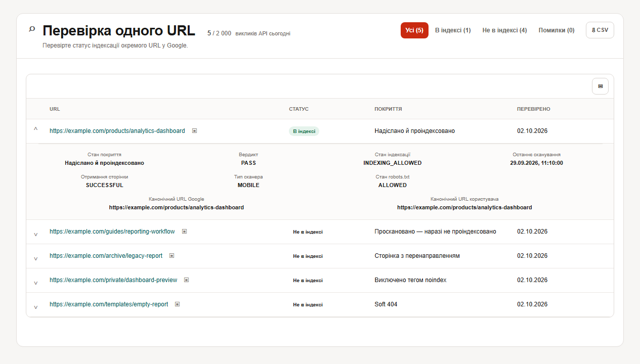Expand the dashboard-preview row

[x=35, y=283]
